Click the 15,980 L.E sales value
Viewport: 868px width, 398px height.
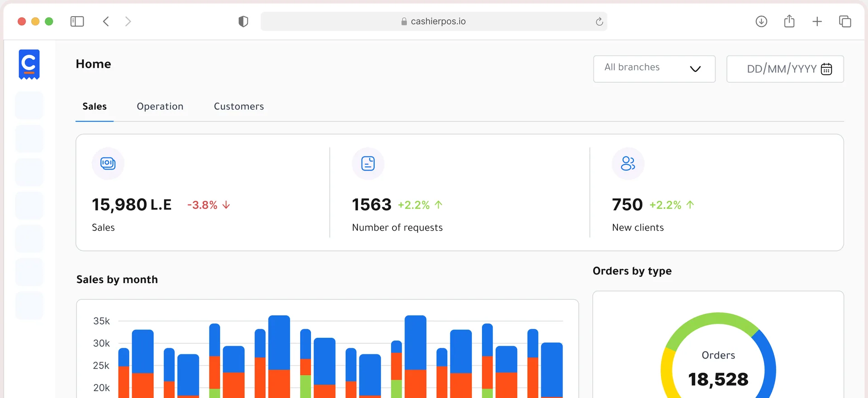[x=132, y=205]
